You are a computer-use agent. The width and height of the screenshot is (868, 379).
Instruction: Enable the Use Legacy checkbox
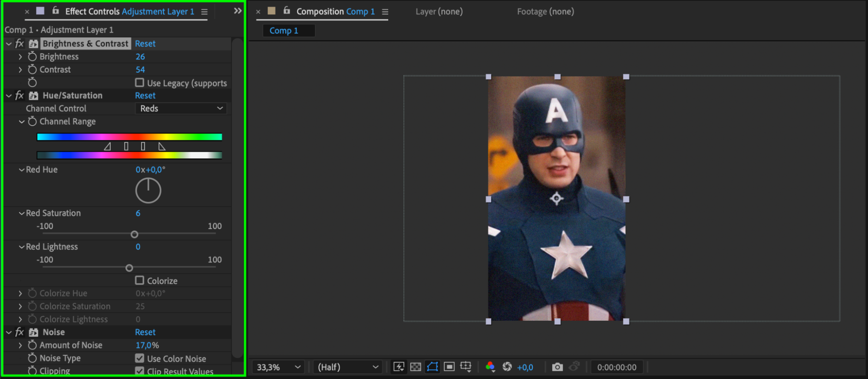(139, 83)
